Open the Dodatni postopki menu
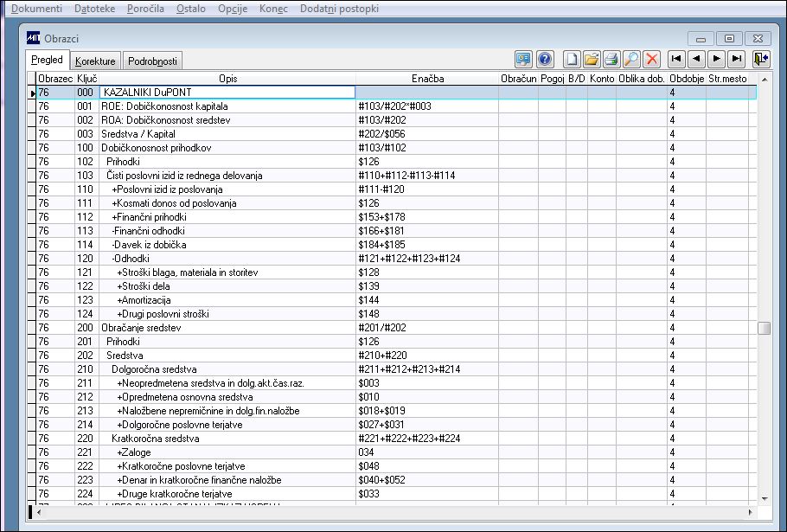787x532 pixels. click(339, 9)
